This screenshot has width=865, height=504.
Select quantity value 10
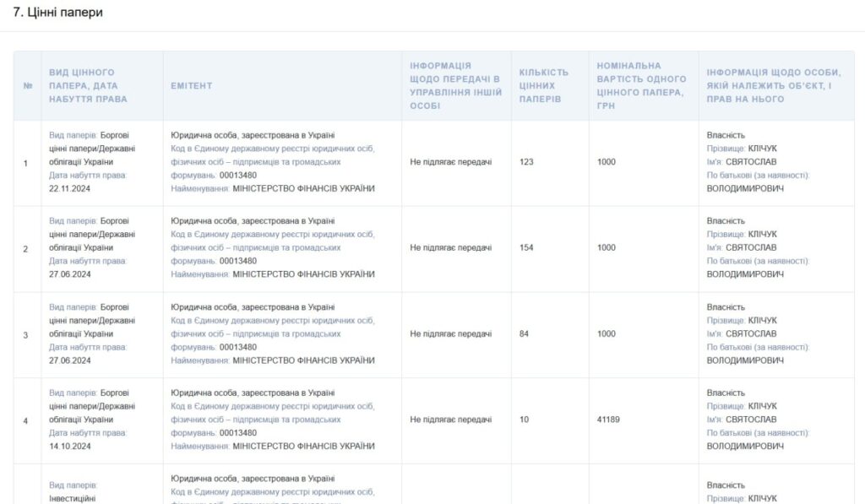[524, 420]
